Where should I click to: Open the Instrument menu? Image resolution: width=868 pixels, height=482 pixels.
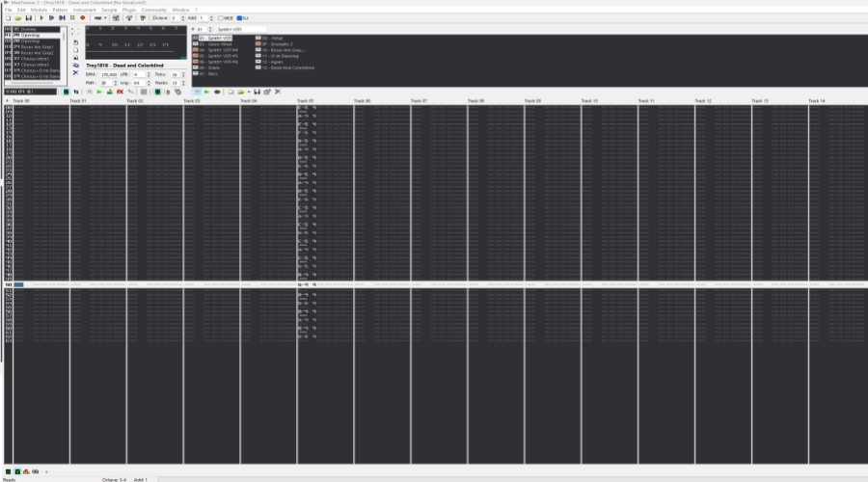(84, 10)
